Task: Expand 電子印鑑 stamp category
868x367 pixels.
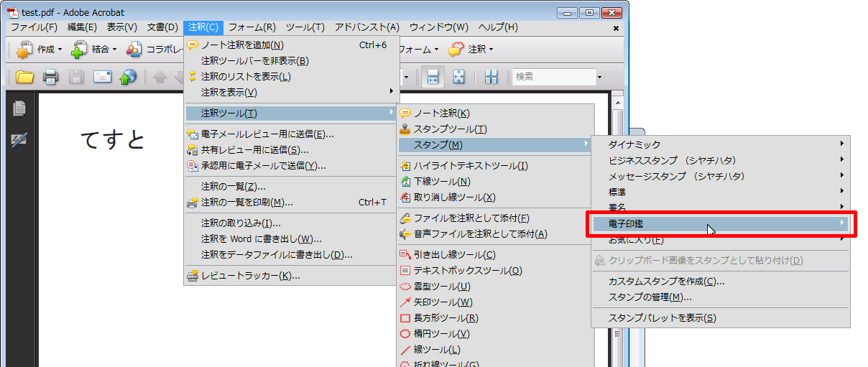Action: tap(721, 224)
